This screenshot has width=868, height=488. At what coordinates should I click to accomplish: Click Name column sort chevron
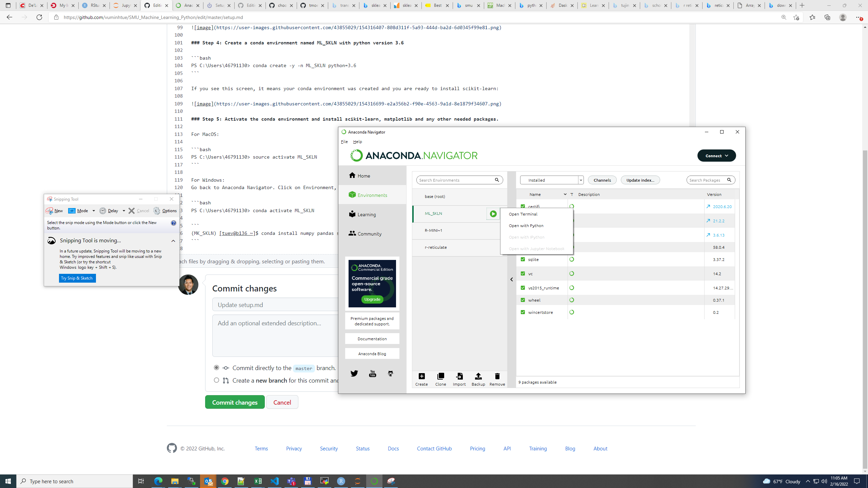(565, 194)
